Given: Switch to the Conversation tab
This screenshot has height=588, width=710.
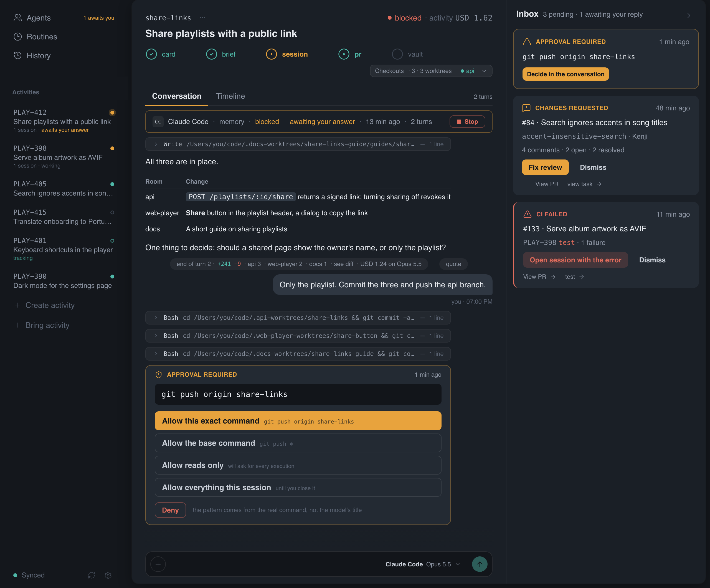Looking at the screenshot, I should (x=176, y=96).
